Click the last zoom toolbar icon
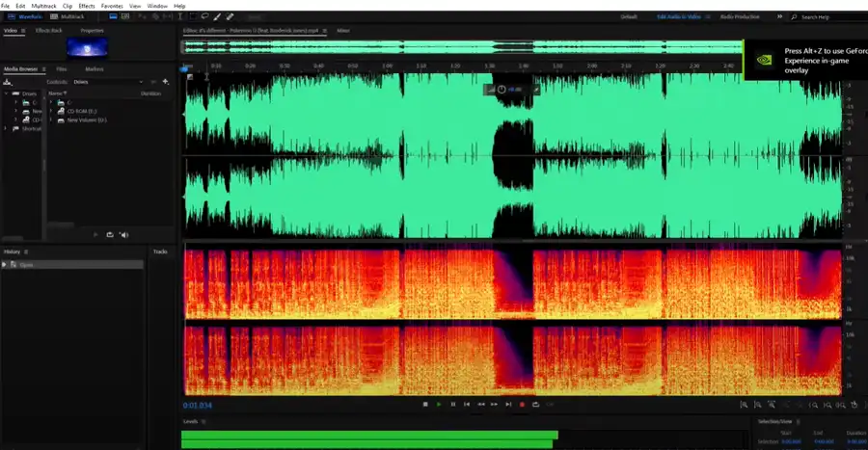The image size is (868, 450). pos(854,405)
